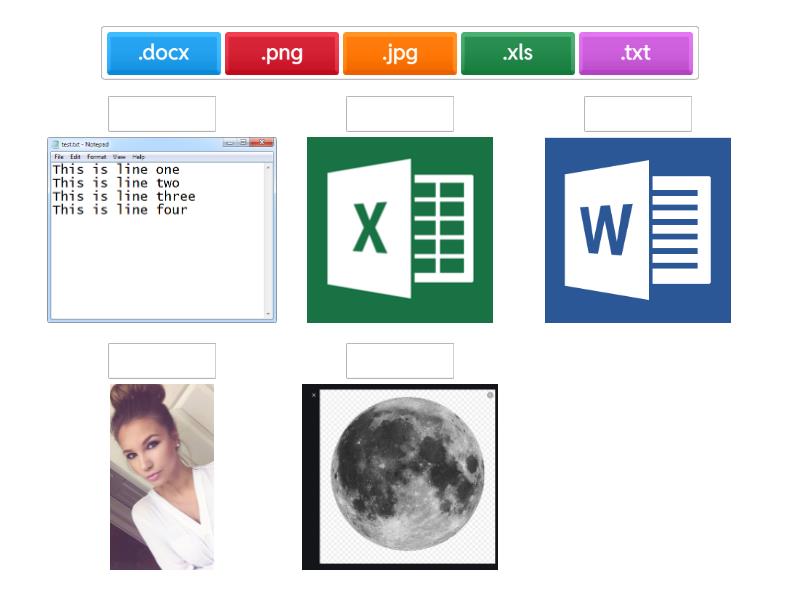Open the Help menu in the Notepad screenshot

[x=139, y=157]
